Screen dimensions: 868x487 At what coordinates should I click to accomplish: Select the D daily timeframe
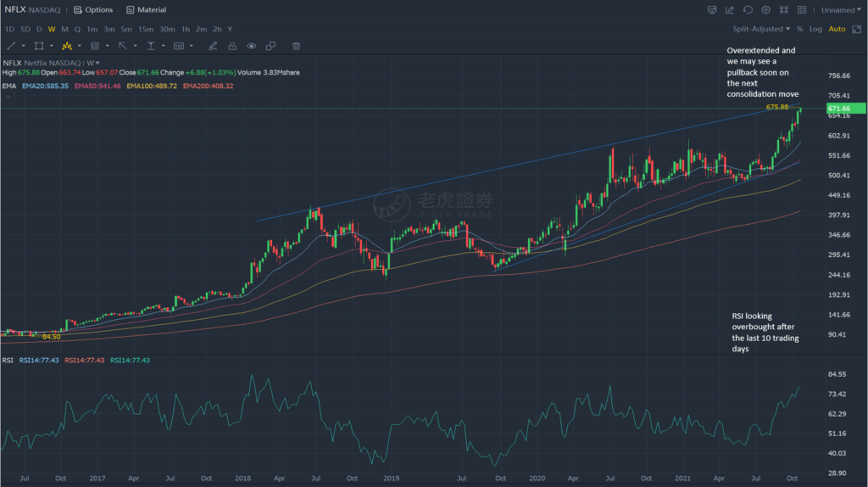[x=39, y=30]
